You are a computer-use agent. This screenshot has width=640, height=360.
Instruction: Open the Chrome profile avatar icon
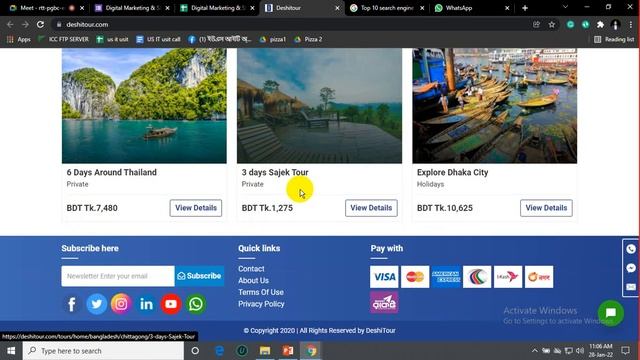click(616, 24)
